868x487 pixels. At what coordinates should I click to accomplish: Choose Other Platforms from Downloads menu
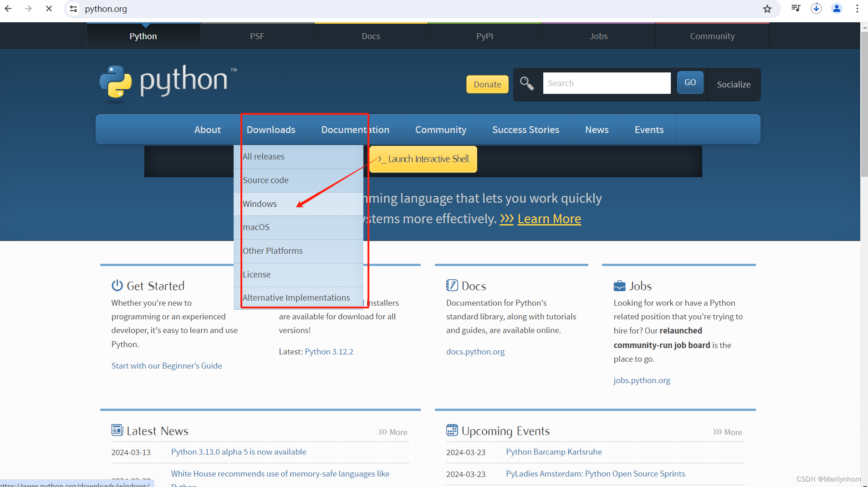click(x=299, y=251)
